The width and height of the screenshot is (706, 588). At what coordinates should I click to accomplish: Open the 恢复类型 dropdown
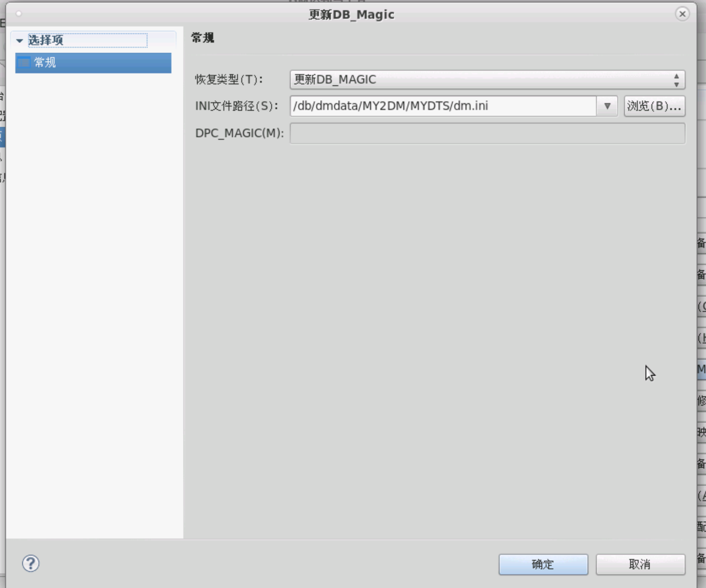coord(487,80)
